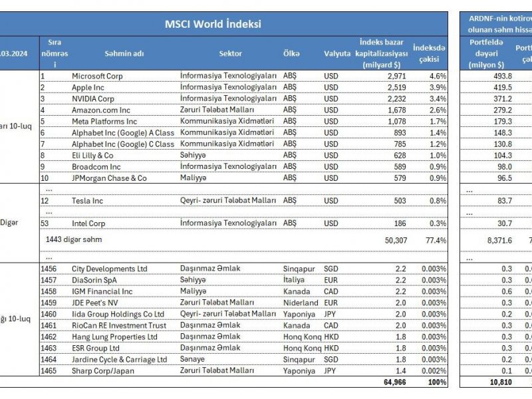Select the portfolio value '83.7'

click(x=505, y=201)
